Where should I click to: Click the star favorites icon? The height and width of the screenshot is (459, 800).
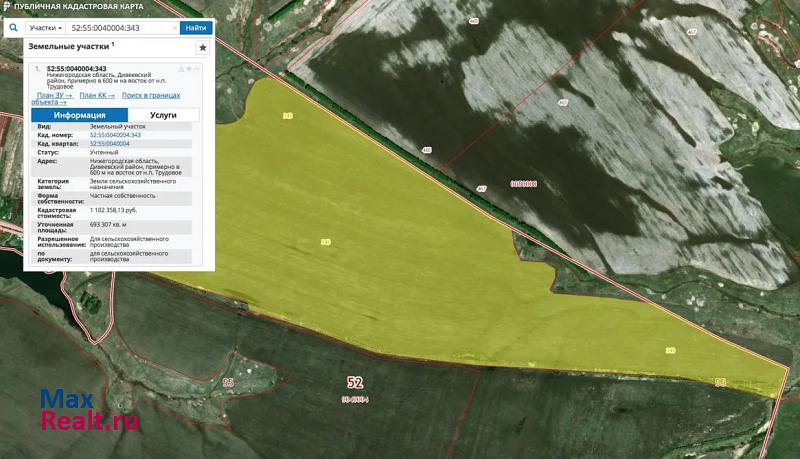coord(203,47)
